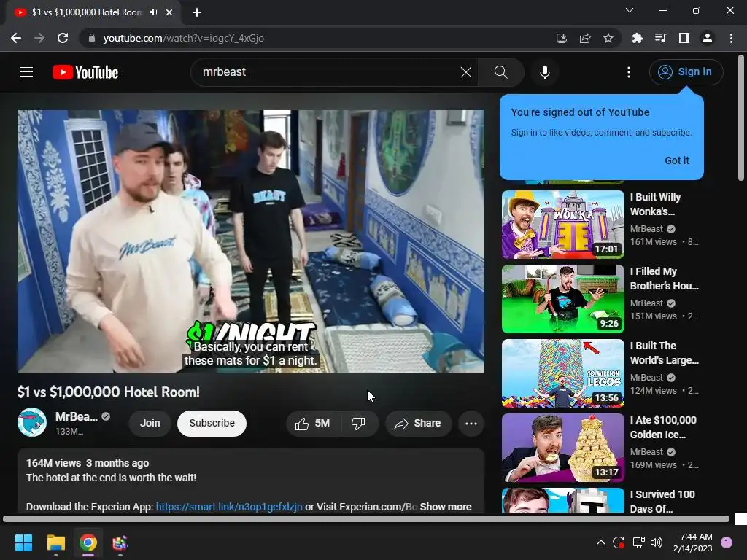Open the World's Largest Lego thumbnail
747x560 pixels.
click(x=562, y=373)
